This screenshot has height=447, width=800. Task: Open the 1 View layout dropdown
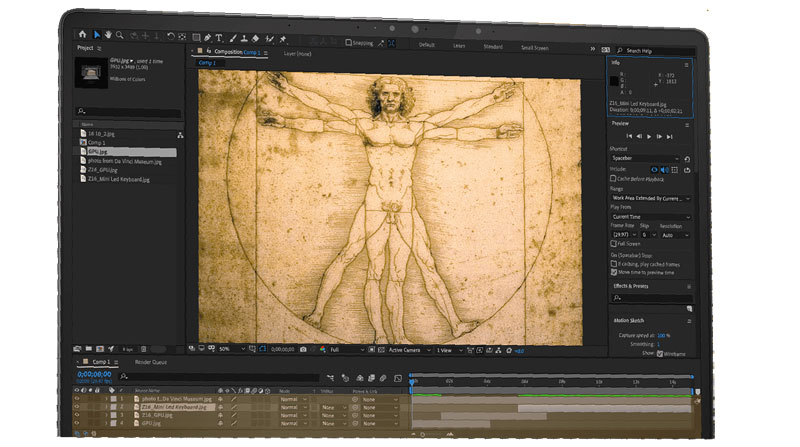pyautogui.click(x=449, y=351)
